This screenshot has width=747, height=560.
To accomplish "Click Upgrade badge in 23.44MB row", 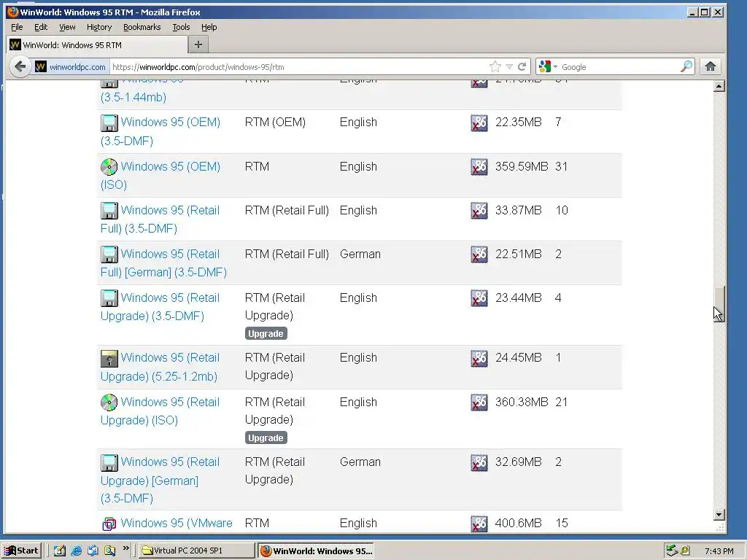I will [266, 333].
